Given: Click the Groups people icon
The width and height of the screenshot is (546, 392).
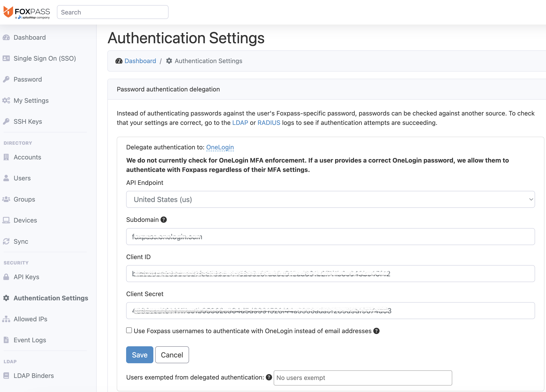Looking at the screenshot, I should pyautogui.click(x=6, y=199).
